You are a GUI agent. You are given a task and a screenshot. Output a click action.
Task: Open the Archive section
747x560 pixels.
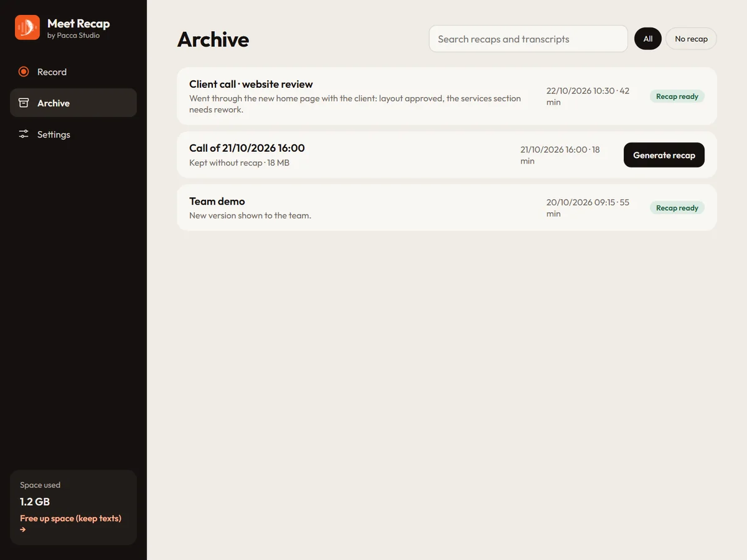(73, 103)
